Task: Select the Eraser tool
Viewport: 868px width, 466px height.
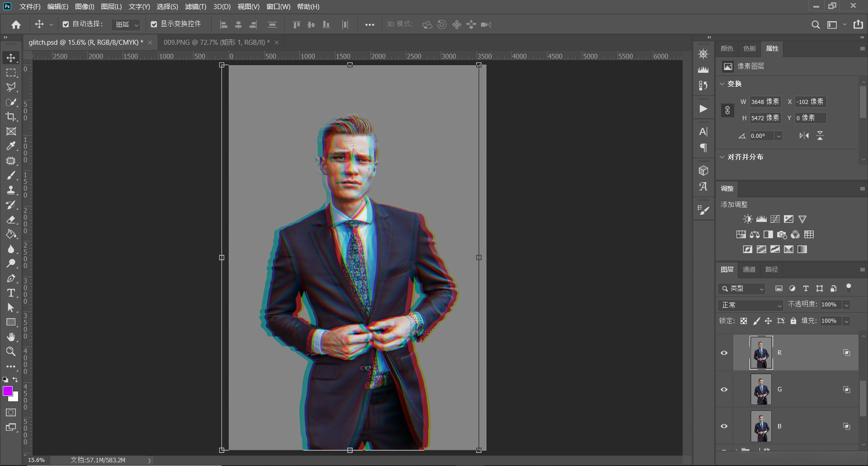Action: click(x=11, y=220)
